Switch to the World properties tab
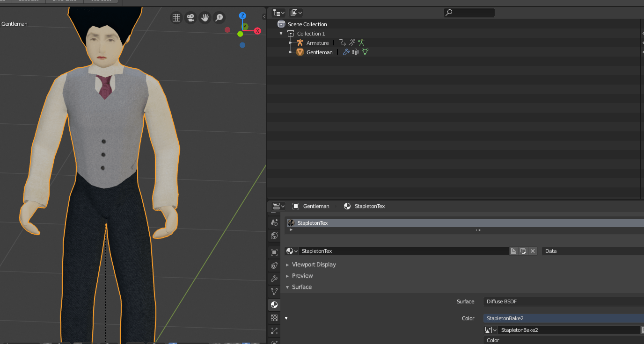 [274, 236]
